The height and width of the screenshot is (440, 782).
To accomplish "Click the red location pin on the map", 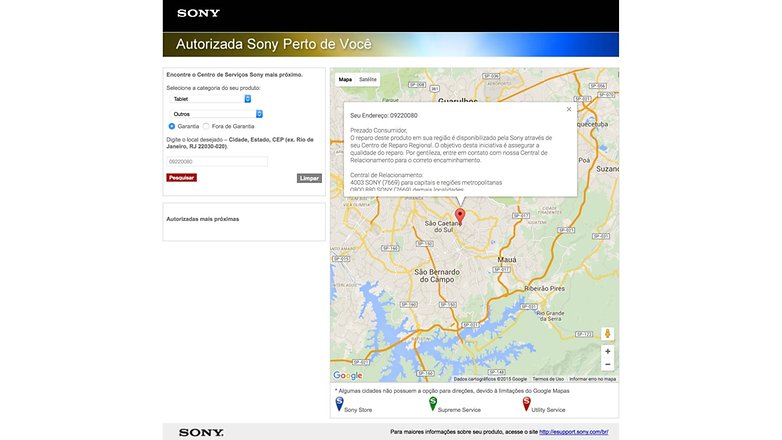I will (x=460, y=216).
